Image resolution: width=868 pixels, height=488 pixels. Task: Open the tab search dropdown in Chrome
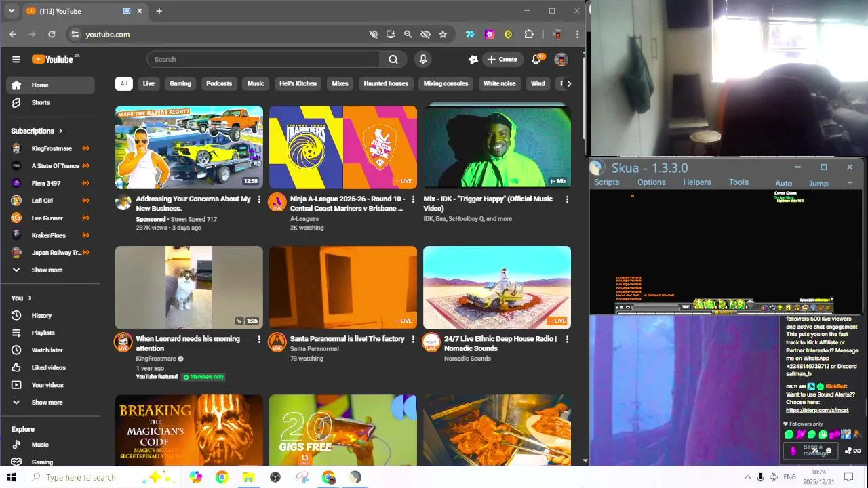coord(11,11)
